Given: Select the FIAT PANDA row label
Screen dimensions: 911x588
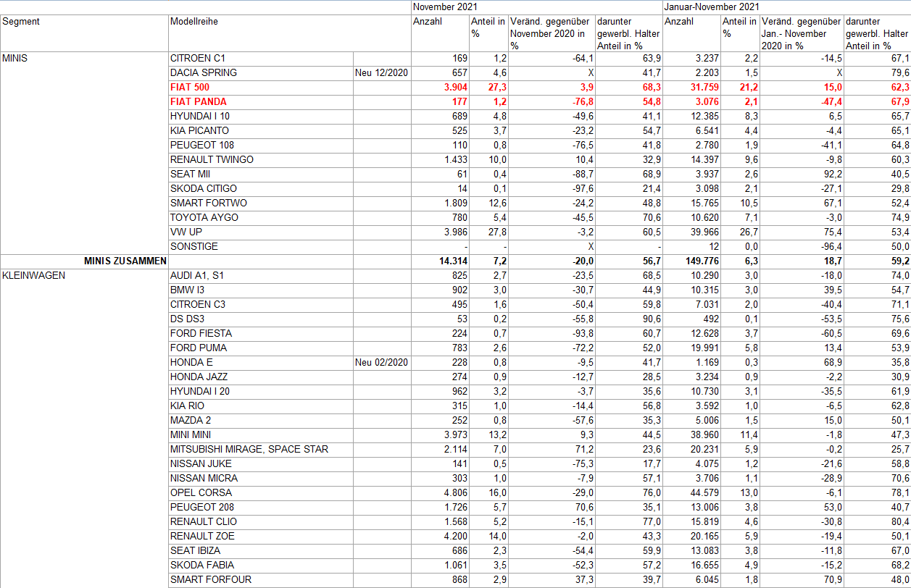Looking at the screenshot, I should pyautogui.click(x=198, y=101).
